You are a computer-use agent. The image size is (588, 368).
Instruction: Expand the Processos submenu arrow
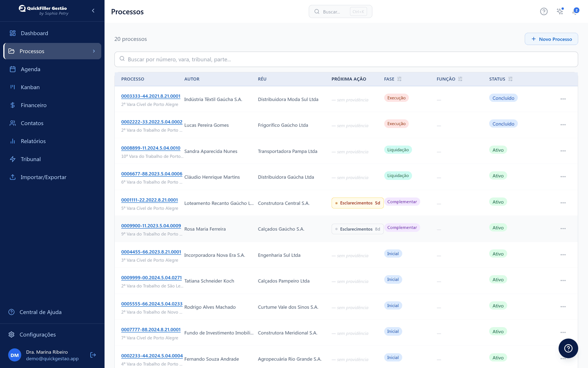(94, 51)
